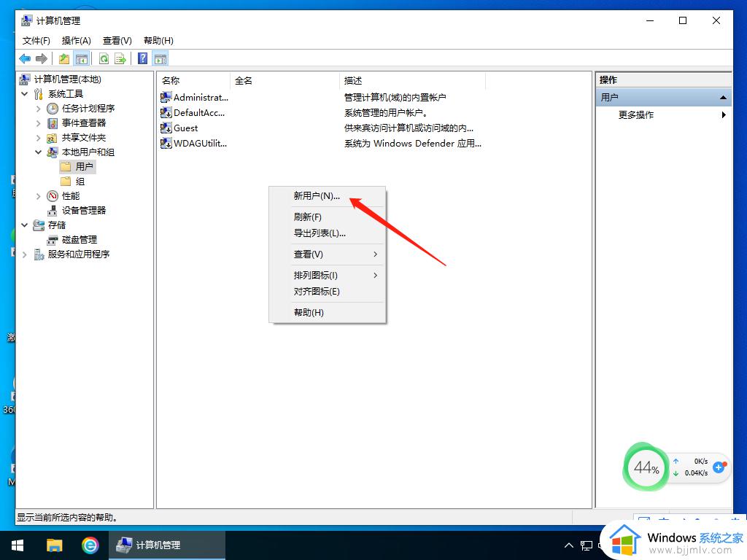Click the Up one level folder icon

[64, 58]
